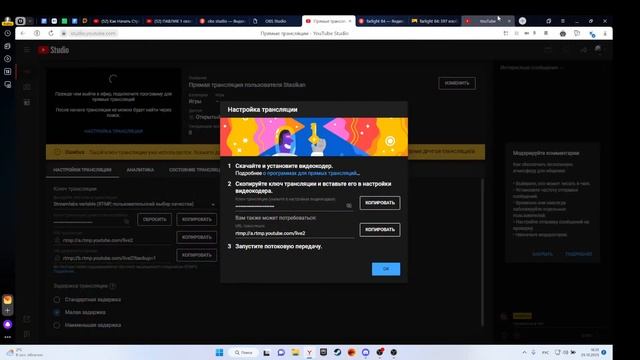Reveal the stream key with the dialog eye icon
The width and height of the screenshot is (640, 360).
(x=349, y=205)
